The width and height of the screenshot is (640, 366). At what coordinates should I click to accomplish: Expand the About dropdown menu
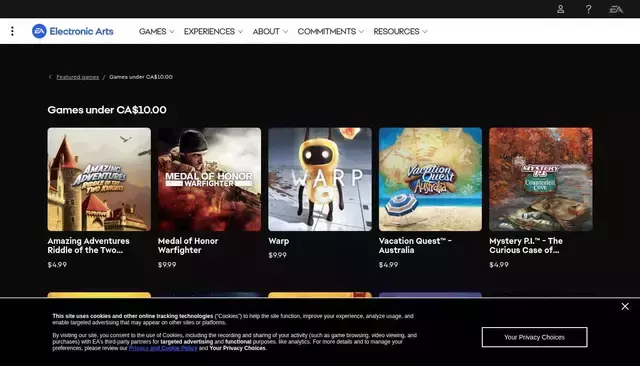click(270, 31)
